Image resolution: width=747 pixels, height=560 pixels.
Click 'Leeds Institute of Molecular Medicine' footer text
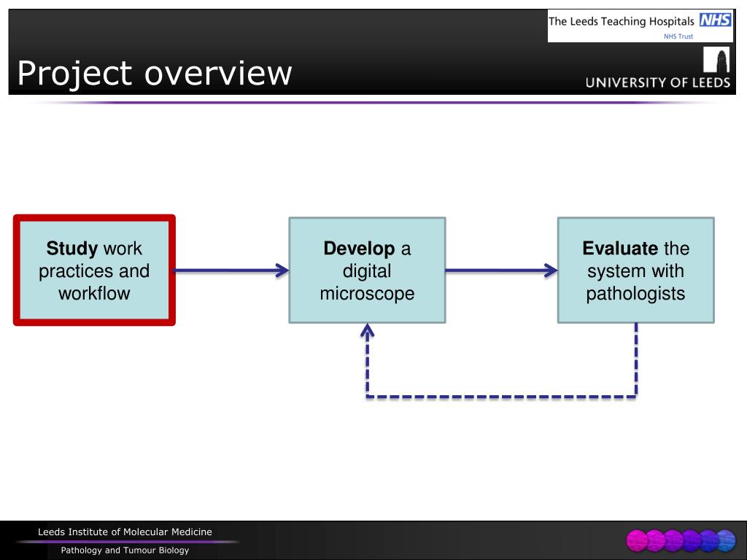125,532
